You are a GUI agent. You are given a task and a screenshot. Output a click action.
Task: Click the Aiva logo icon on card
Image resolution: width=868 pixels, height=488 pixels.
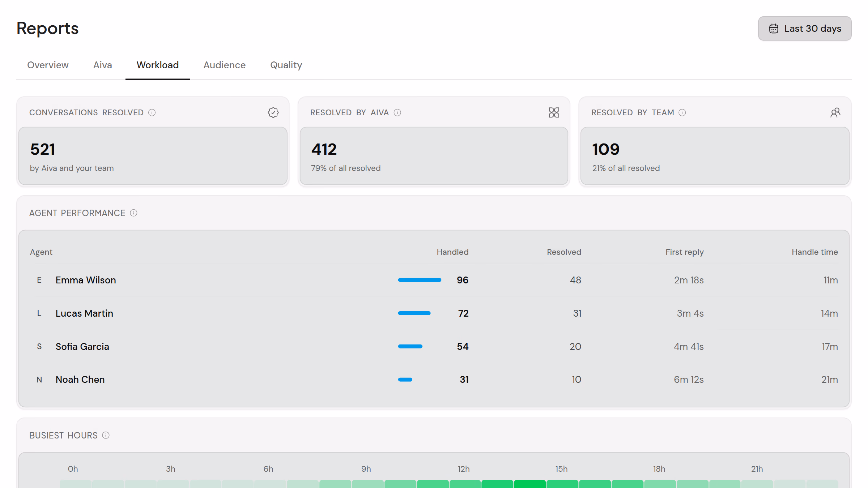point(554,113)
